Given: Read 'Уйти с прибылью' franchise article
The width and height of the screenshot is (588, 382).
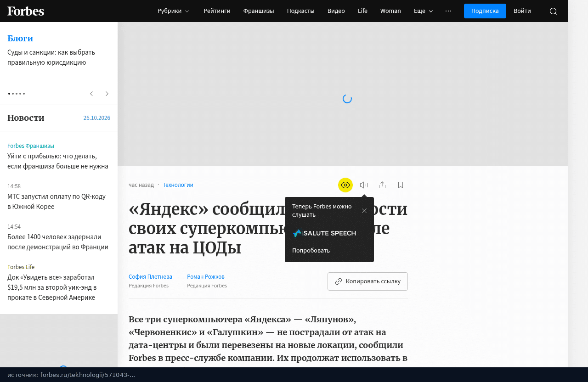Looking at the screenshot, I should (x=58, y=161).
